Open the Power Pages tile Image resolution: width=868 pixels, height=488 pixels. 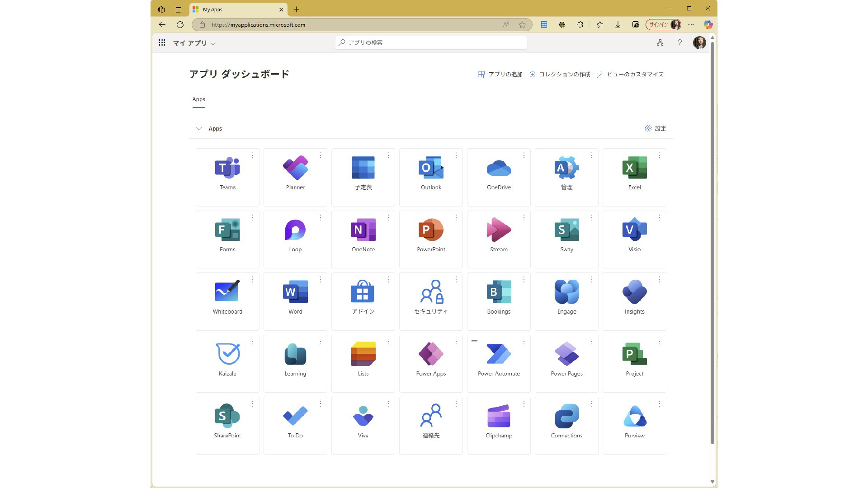[x=566, y=364]
